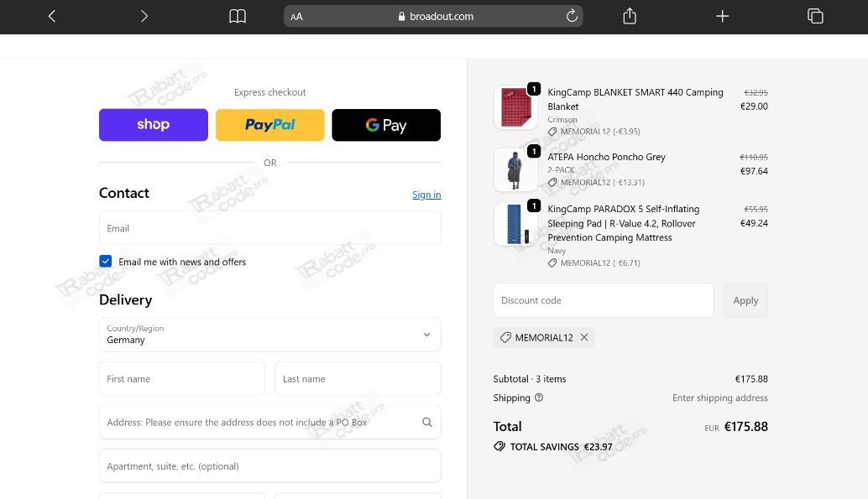Pay with PayPal button
Viewport: 868px width, 499px height.
pyautogui.click(x=270, y=125)
